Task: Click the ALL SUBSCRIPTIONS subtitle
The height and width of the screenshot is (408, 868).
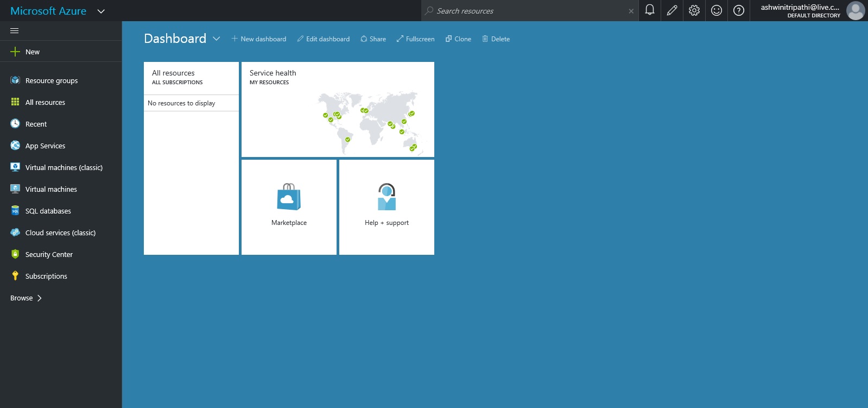Action: click(x=177, y=83)
